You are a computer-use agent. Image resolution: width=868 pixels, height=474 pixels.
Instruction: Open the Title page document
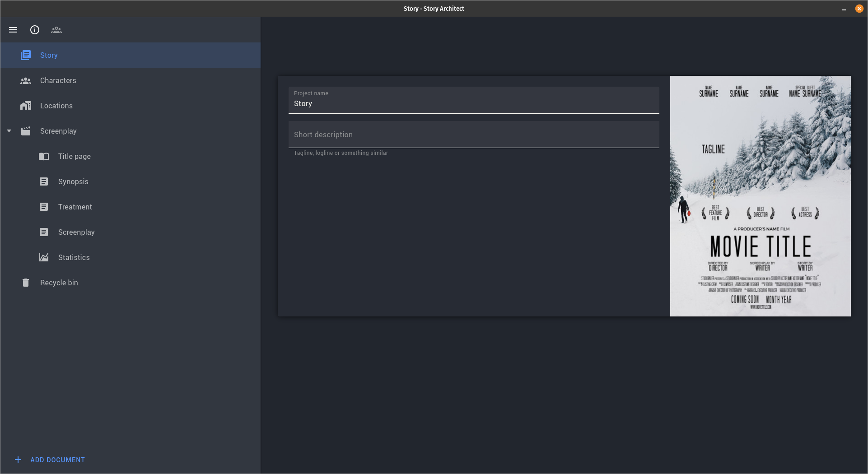131,156
